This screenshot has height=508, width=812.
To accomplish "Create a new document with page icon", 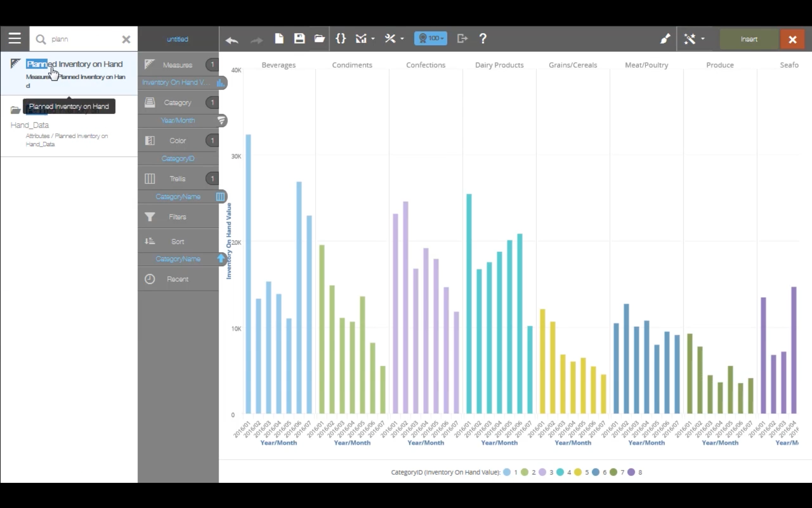I will click(x=279, y=38).
